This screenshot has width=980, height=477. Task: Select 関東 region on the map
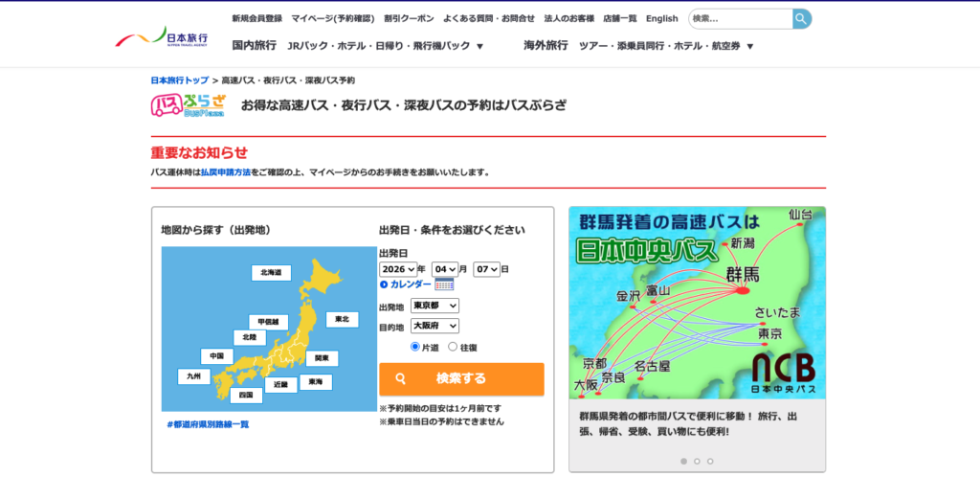click(322, 358)
